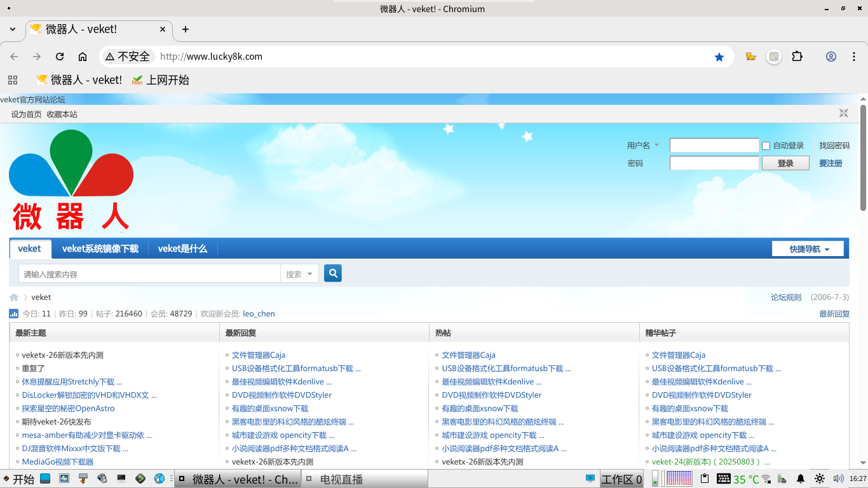The height and width of the screenshot is (488, 868).
Task: Open the volume speaker tray icon
Action: coord(839,478)
